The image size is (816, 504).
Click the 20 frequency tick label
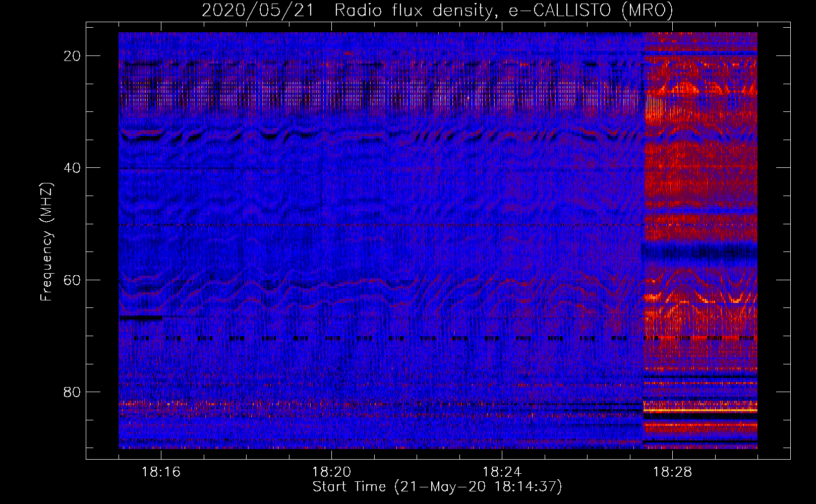(73, 56)
